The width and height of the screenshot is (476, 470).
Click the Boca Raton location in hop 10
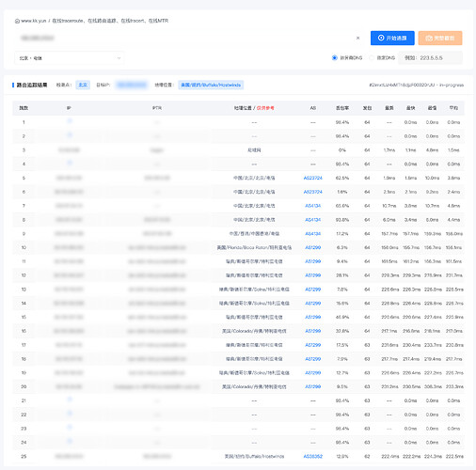pos(254,247)
